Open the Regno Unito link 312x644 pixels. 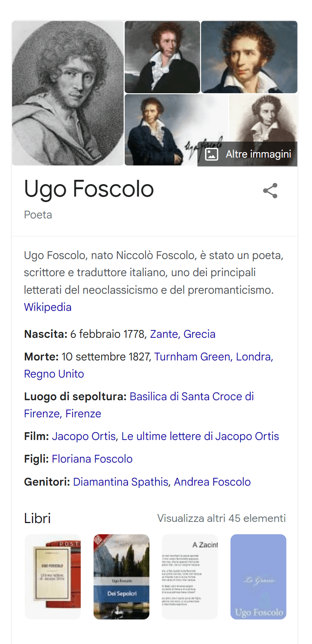click(54, 374)
